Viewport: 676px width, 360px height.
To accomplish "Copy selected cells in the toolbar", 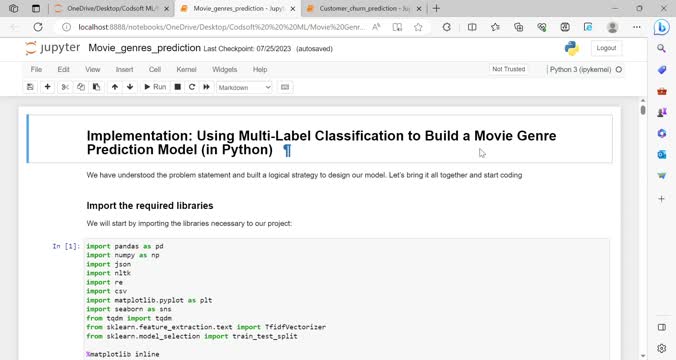I will 81,87.
